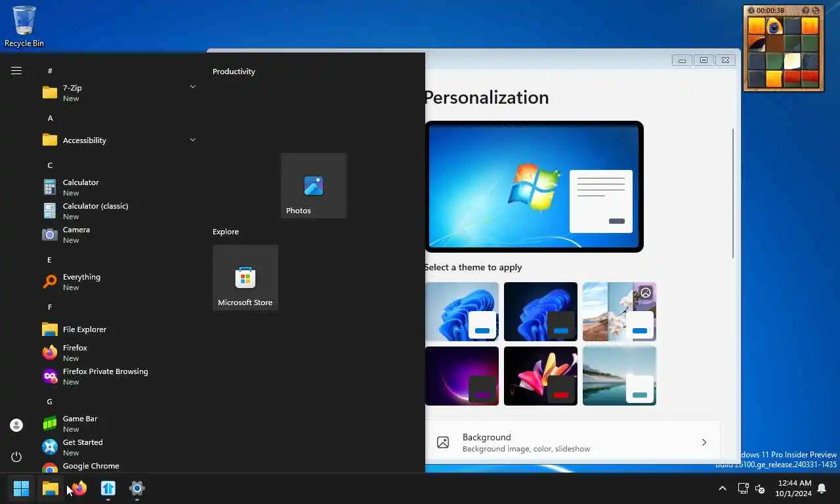The height and width of the screenshot is (504, 840).
Task: Click the F letter header
Action: 50,307
